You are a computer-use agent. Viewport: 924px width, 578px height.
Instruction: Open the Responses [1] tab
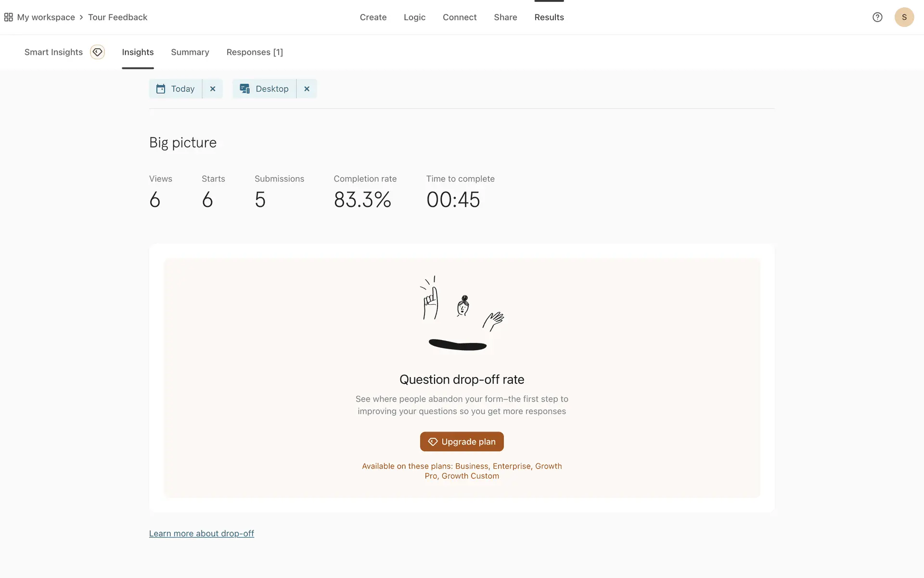point(255,52)
